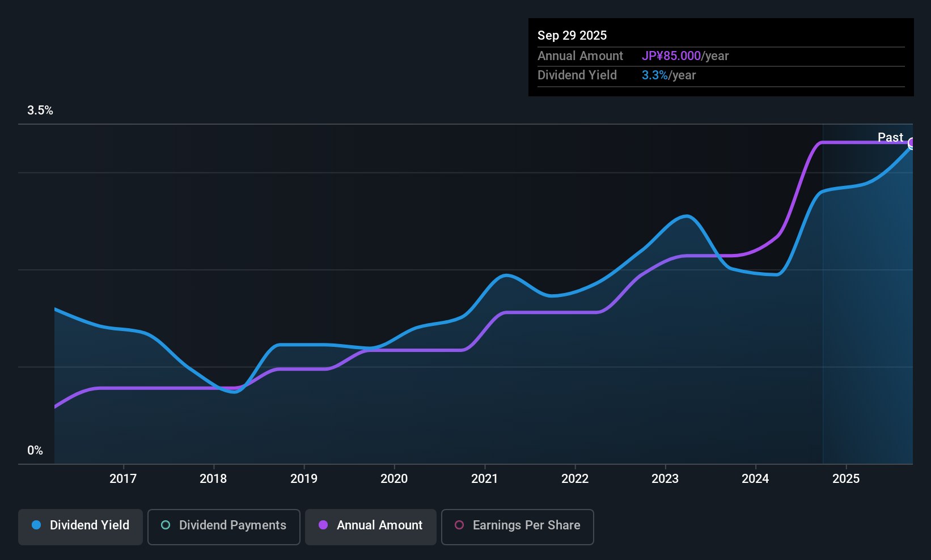Click the 3.5% y-axis label
This screenshot has height=560, width=931.
pos(40,111)
